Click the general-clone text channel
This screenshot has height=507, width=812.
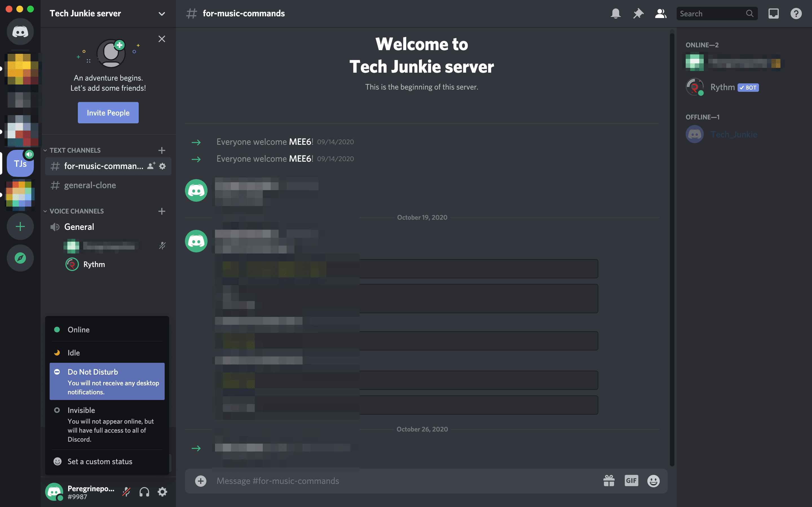[x=90, y=185]
